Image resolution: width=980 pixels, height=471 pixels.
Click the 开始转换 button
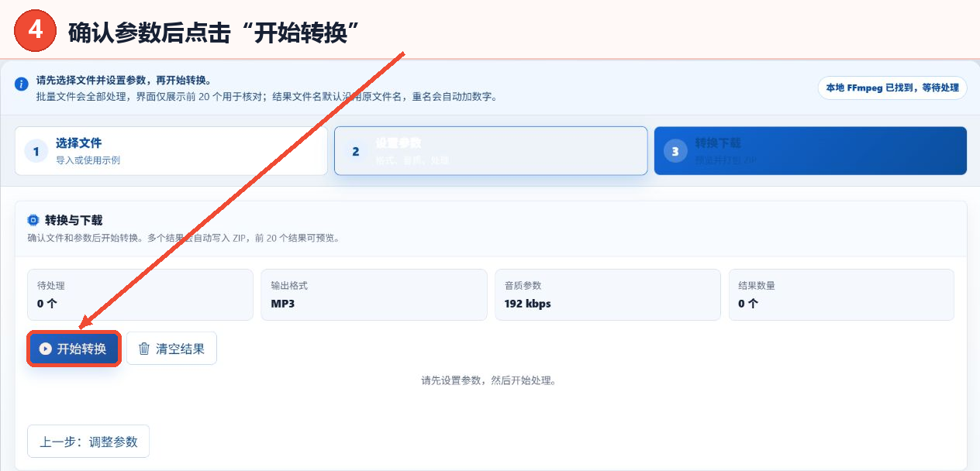[x=74, y=349]
